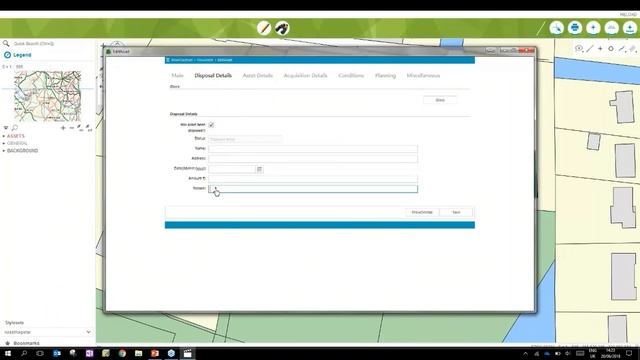Open the disposal Status dropdown
This screenshot has width=640, height=360.
pos(245,139)
